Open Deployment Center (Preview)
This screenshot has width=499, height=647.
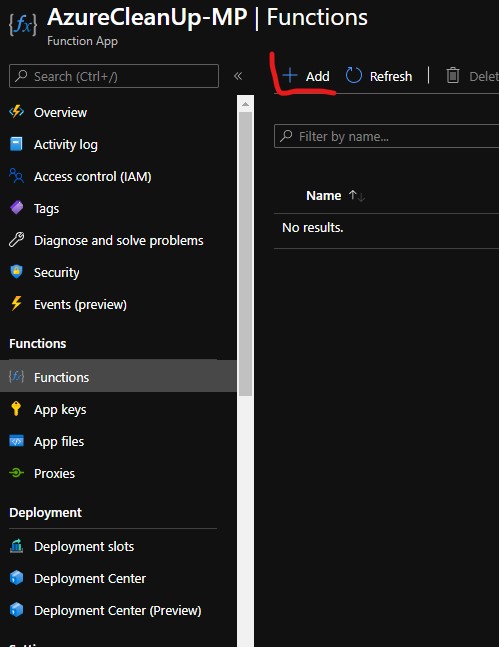click(118, 611)
